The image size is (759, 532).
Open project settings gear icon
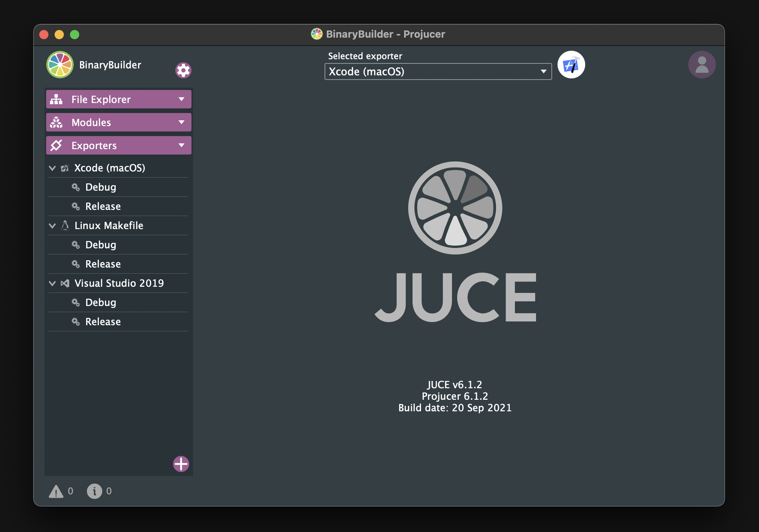(x=183, y=70)
